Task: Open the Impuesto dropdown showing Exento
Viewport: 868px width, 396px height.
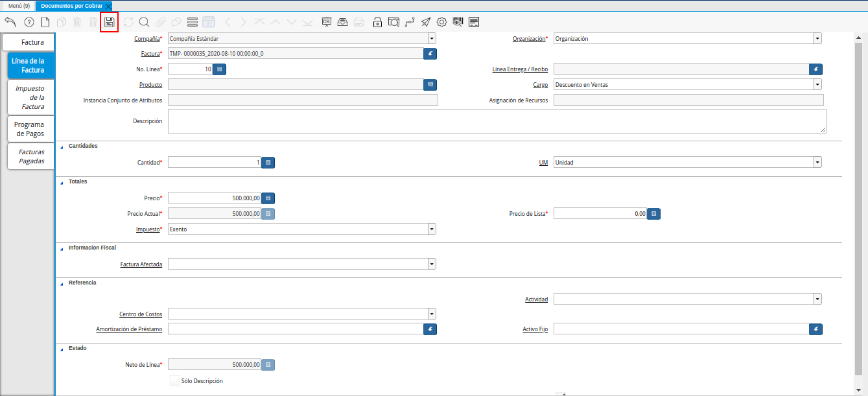Action: (x=432, y=229)
